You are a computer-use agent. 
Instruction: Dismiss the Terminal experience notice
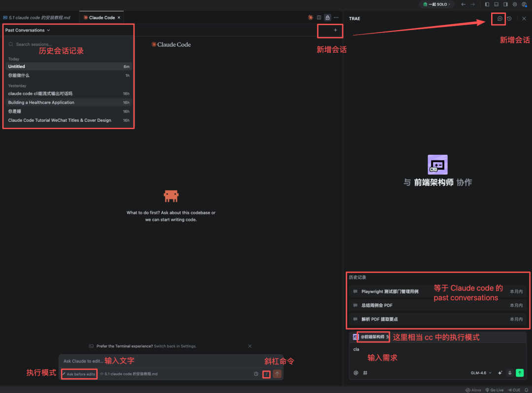click(250, 346)
